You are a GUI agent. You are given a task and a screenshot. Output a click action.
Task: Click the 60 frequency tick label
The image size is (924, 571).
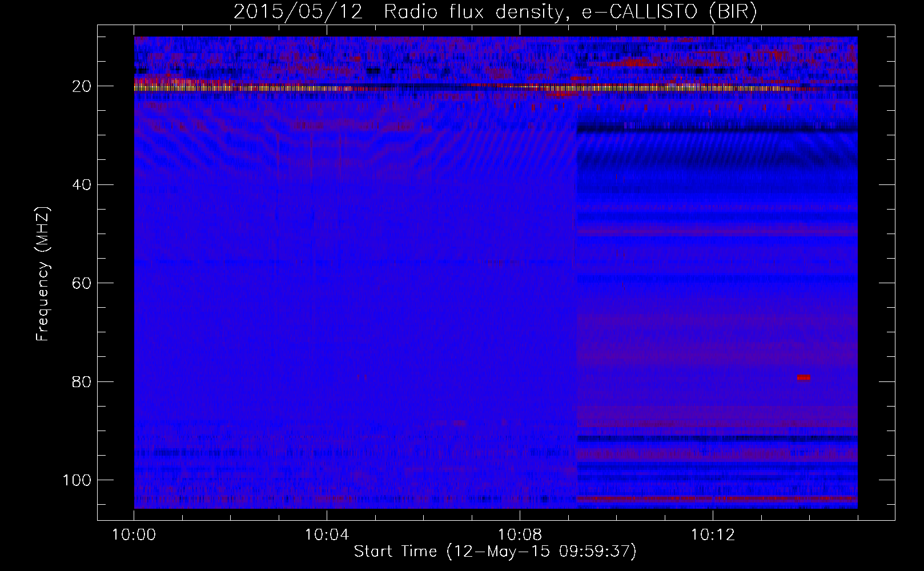coord(82,283)
